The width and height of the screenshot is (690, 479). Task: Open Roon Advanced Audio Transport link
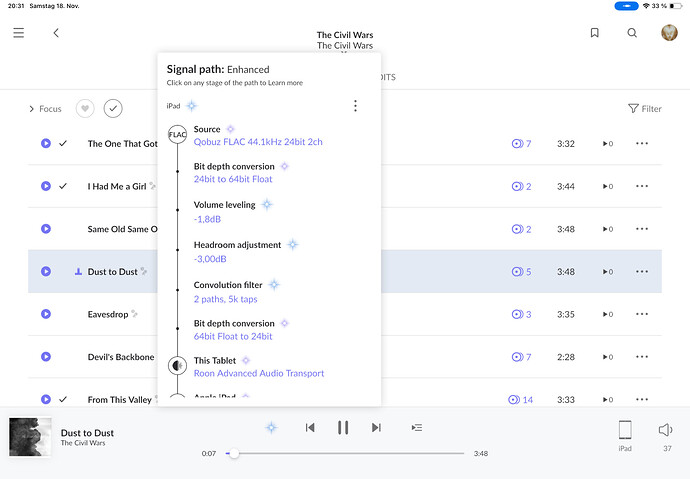(259, 373)
